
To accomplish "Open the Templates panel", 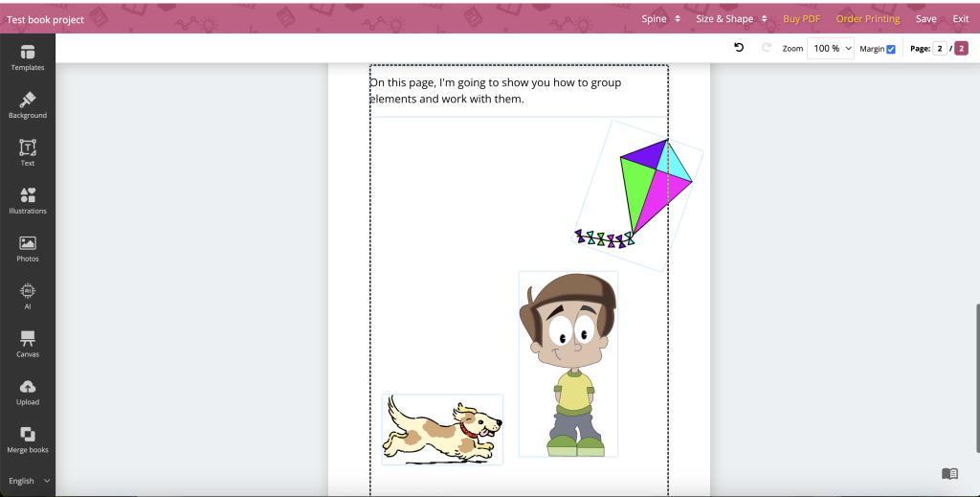I will click(x=28, y=57).
